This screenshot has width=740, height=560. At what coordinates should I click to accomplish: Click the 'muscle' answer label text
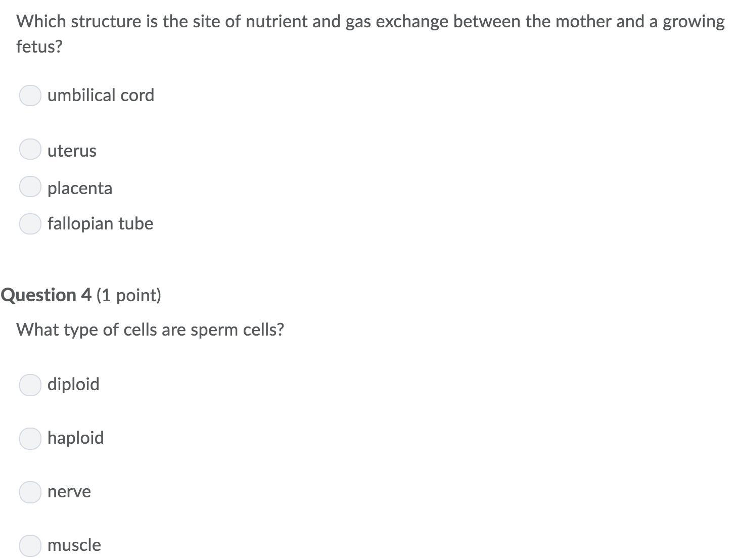[x=74, y=545]
